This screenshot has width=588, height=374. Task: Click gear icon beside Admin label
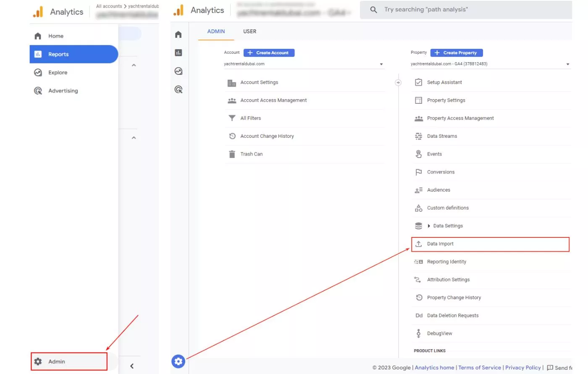click(38, 361)
